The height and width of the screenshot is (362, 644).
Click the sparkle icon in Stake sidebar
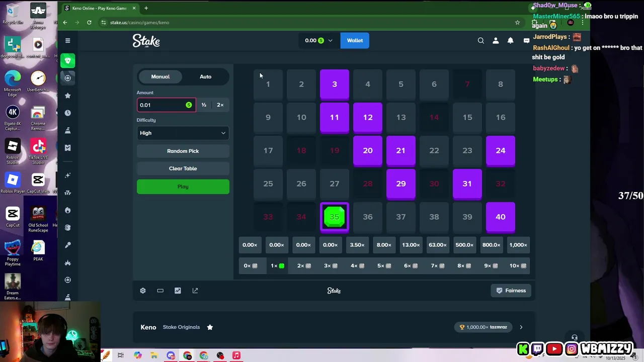(x=68, y=175)
